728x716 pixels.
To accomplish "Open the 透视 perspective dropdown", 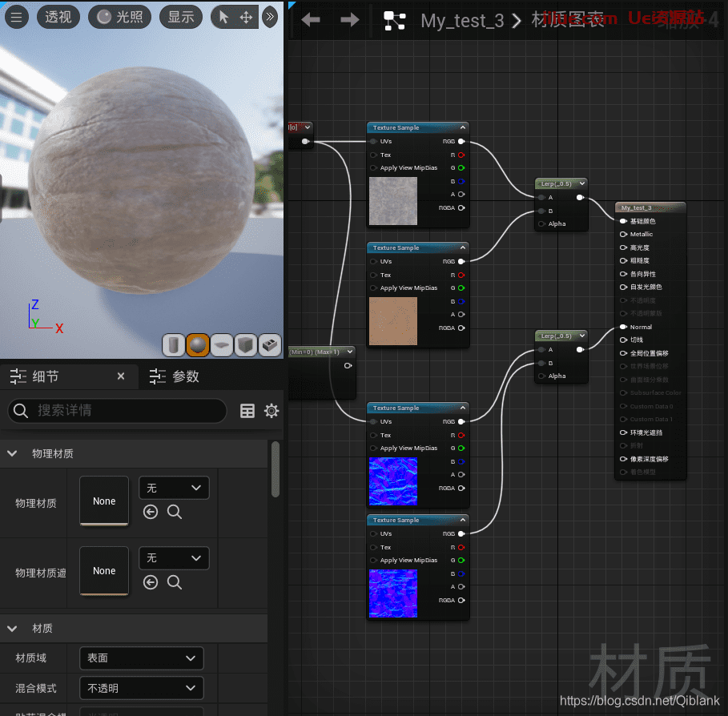I will tap(58, 16).
